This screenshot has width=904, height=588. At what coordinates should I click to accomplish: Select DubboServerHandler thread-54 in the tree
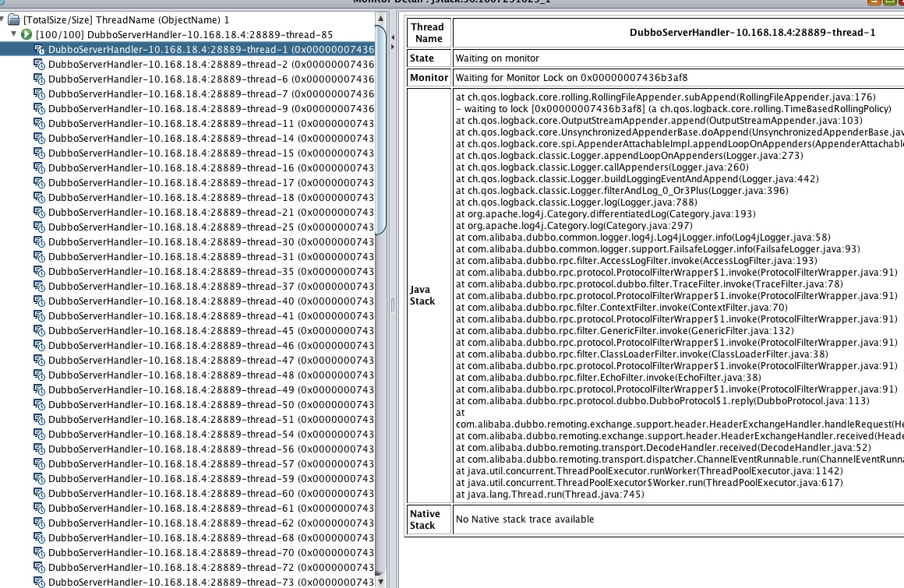point(211,435)
